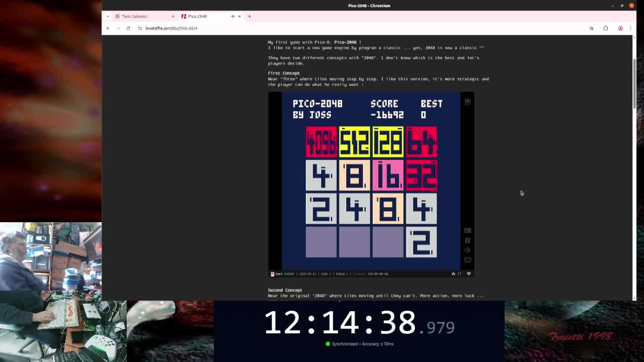Like the cart with the heart icon
Viewport: 644px width, 362px height.
click(469, 274)
